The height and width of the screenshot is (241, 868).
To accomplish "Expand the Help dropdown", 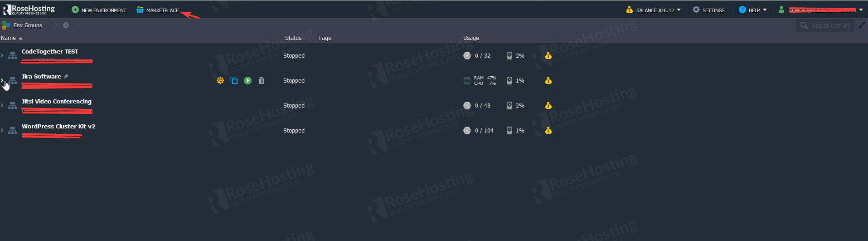I will (752, 10).
